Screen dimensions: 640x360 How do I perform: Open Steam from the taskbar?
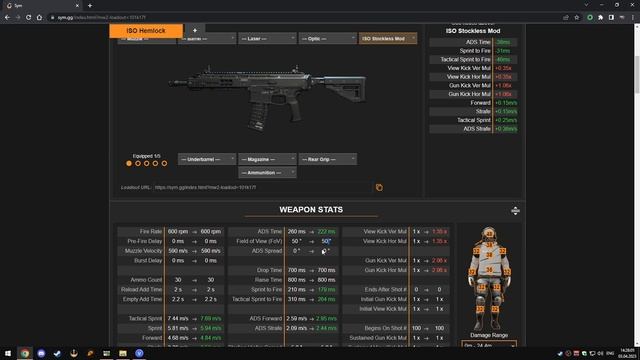coord(57,353)
